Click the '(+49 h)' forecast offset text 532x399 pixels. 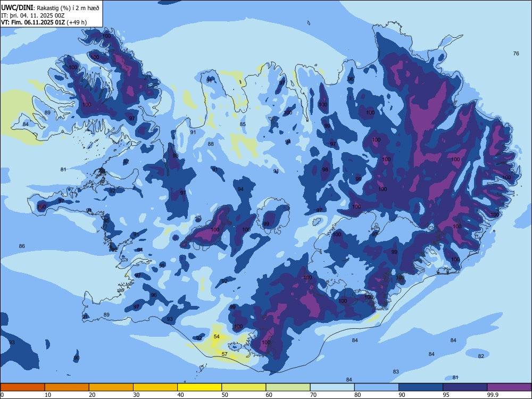pos(77,22)
